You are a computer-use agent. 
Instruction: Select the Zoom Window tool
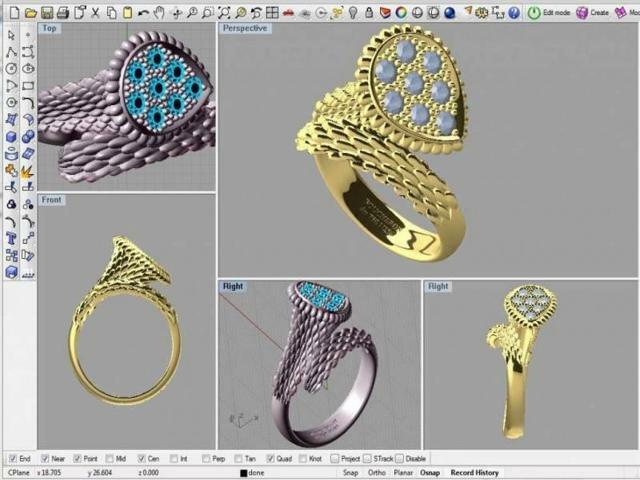coord(208,13)
